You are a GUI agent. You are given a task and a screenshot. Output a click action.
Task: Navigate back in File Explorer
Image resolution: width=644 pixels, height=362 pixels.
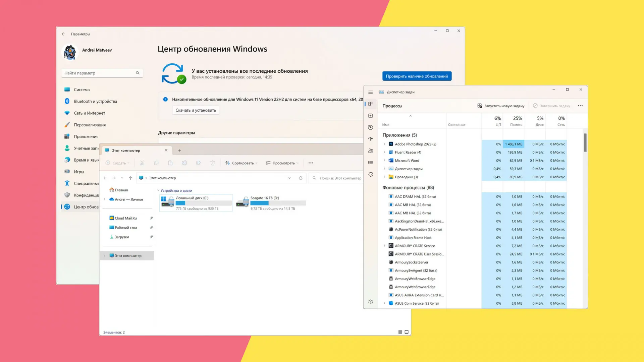[x=105, y=178]
